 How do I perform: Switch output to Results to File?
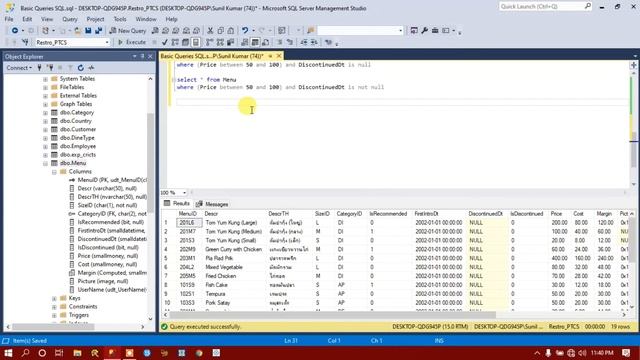click(x=266, y=42)
